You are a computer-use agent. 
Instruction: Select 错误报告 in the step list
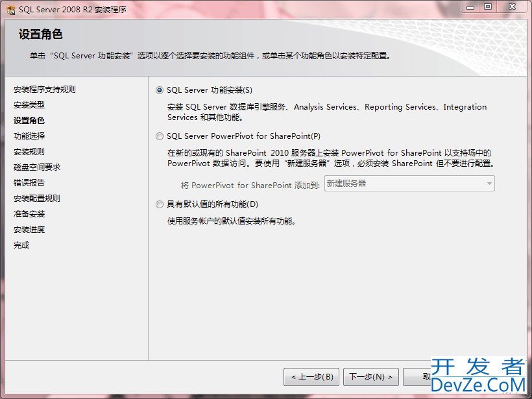click(x=29, y=183)
